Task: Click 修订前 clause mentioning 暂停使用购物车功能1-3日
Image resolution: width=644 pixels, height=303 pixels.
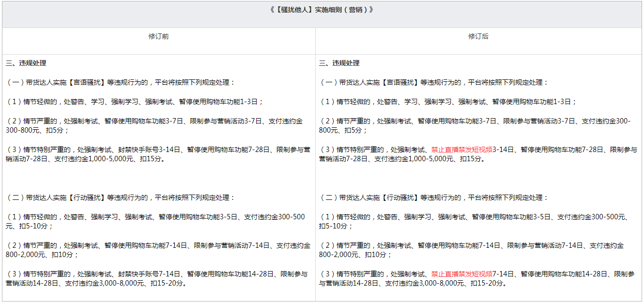Action: point(135,102)
